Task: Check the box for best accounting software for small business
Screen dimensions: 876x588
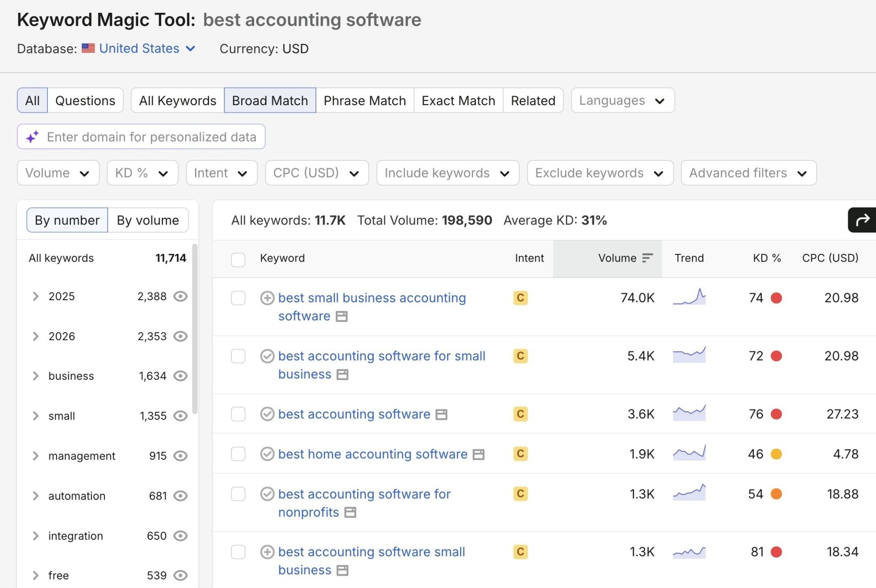Action: pyautogui.click(x=238, y=356)
